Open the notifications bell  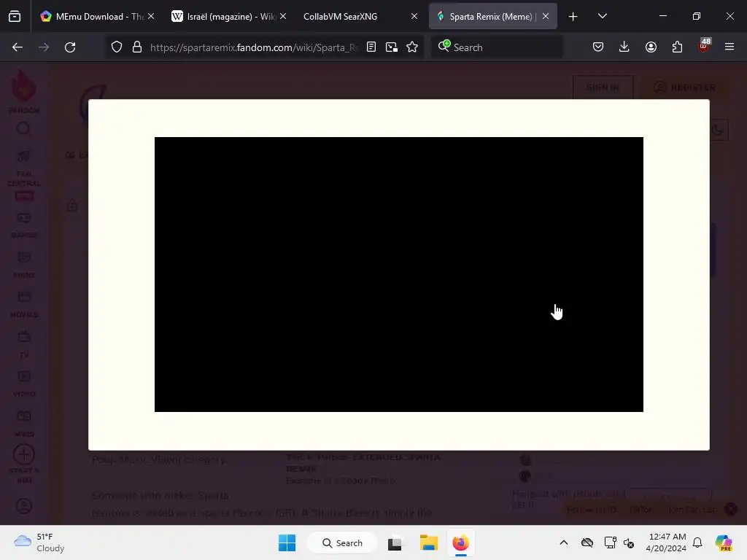click(697, 542)
